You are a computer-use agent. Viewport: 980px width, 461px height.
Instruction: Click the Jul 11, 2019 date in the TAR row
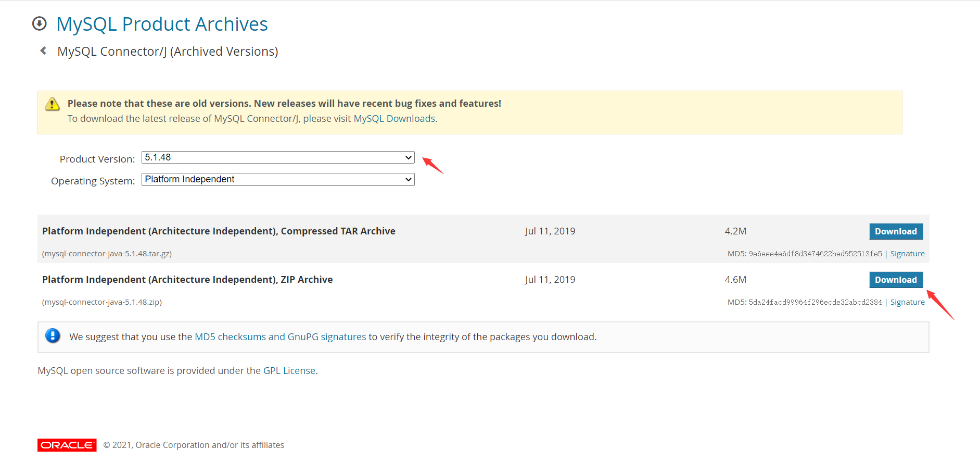(550, 231)
